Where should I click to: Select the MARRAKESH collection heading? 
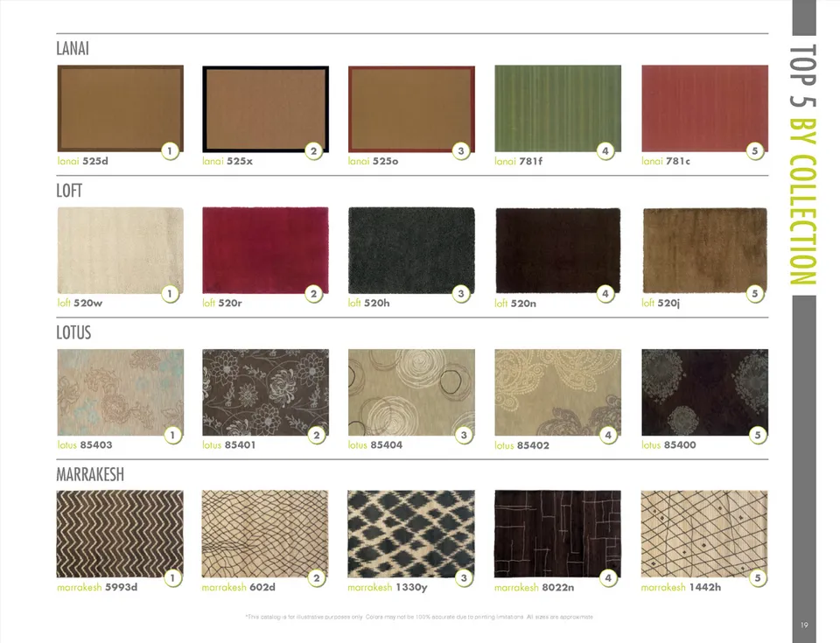pos(90,475)
